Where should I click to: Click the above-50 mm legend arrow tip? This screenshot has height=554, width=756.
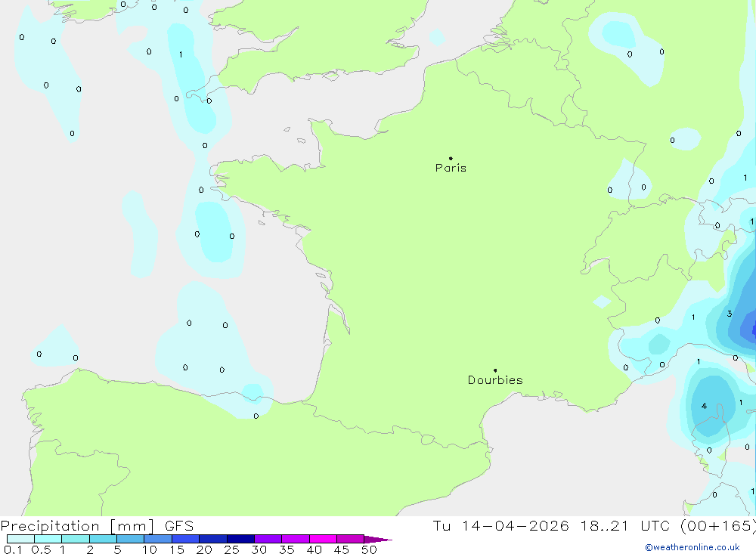pyautogui.click(x=379, y=540)
